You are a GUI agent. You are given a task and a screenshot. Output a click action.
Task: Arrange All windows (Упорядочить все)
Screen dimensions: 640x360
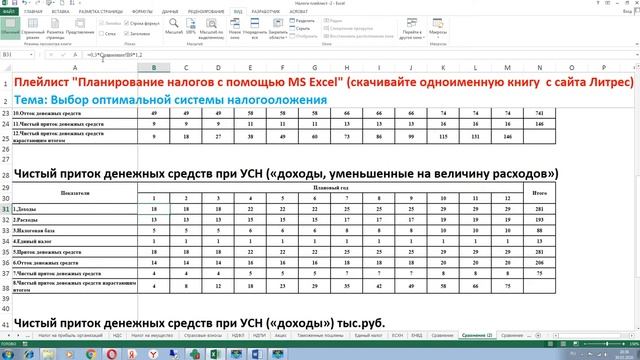255,29
